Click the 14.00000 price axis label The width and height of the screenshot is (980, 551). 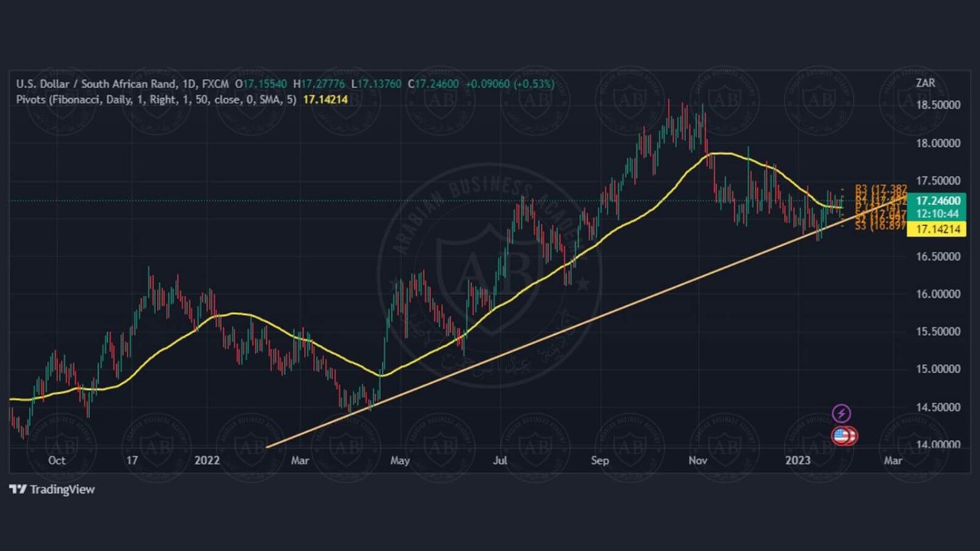click(938, 445)
